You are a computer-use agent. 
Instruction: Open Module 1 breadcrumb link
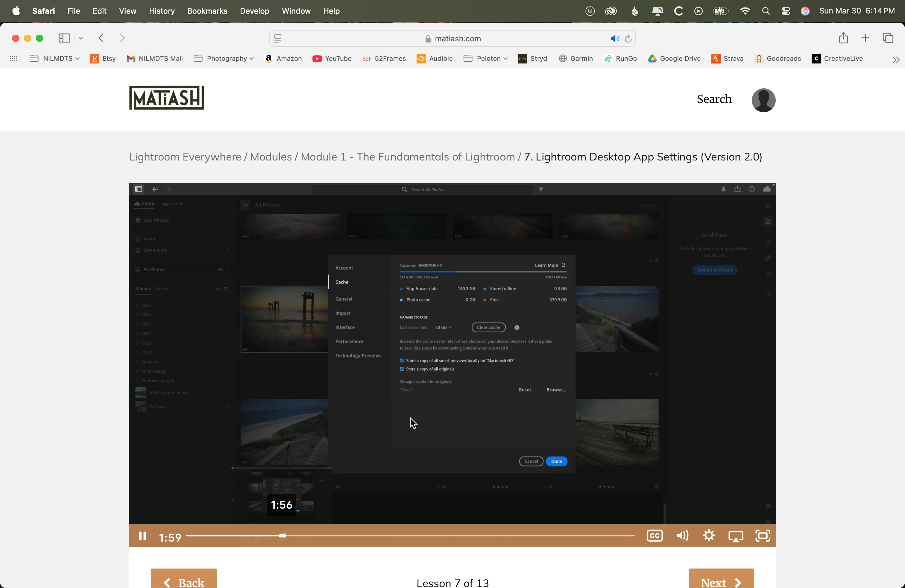[x=407, y=157]
